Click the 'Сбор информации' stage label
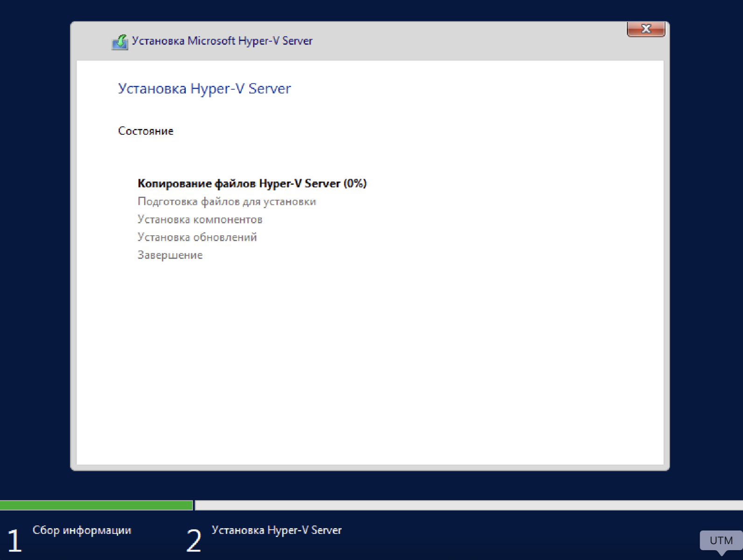This screenshot has height=560, width=743. pyautogui.click(x=82, y=530)
